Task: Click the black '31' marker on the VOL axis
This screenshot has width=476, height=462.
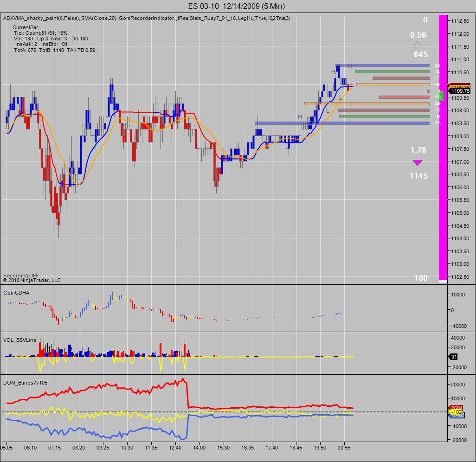Action: click(x=453, y=357)
